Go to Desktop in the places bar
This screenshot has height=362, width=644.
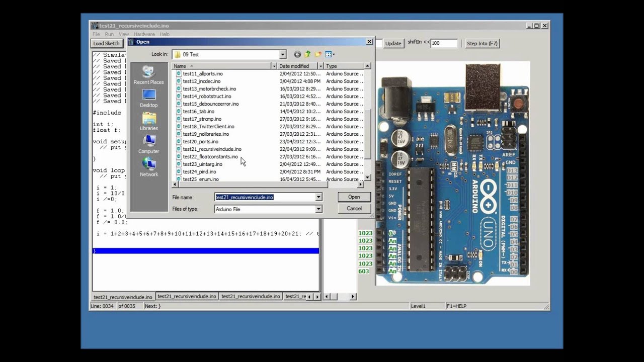pyautogui.click(x=148, y=99)
